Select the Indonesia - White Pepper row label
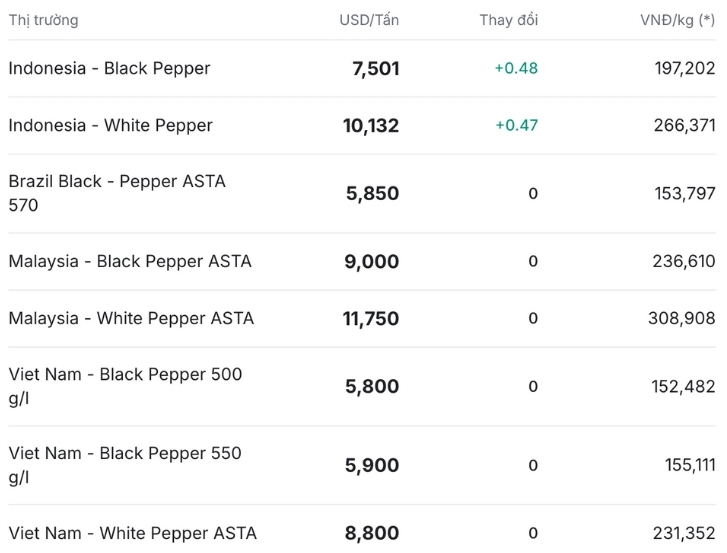The image size is (727, 553). (110, 126)
